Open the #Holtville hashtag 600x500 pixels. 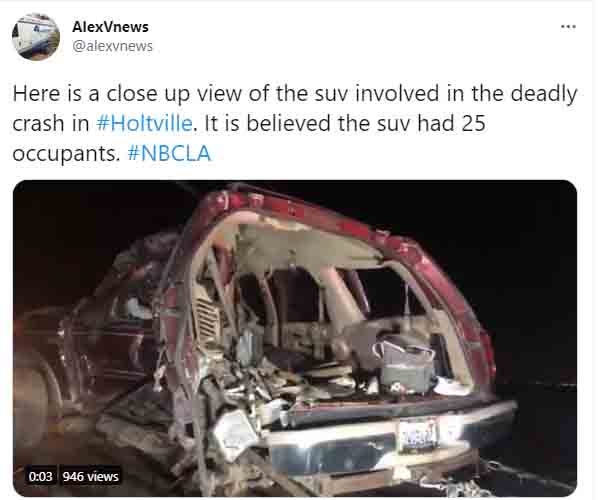[144, 123]
